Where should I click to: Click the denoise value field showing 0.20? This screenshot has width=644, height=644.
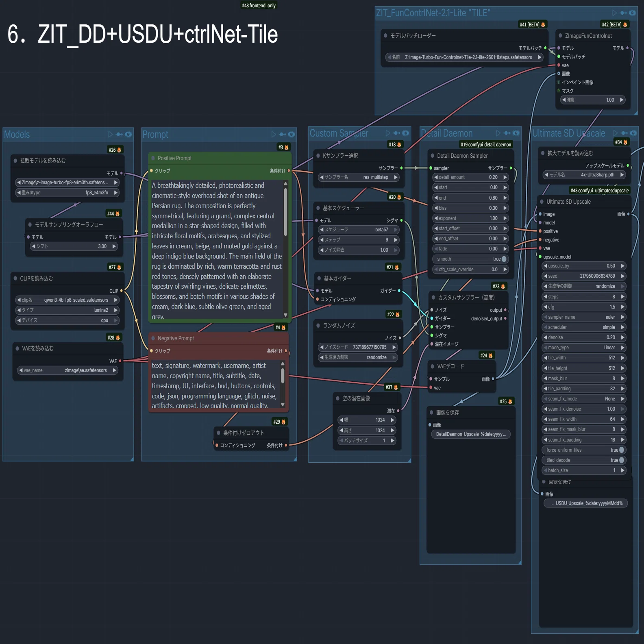[584, 337]
